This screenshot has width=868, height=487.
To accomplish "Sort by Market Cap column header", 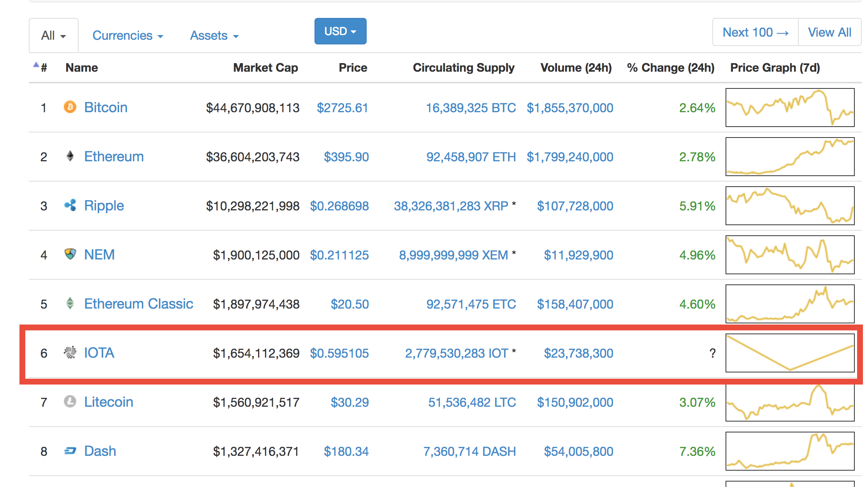I will (x=265, y=68).
